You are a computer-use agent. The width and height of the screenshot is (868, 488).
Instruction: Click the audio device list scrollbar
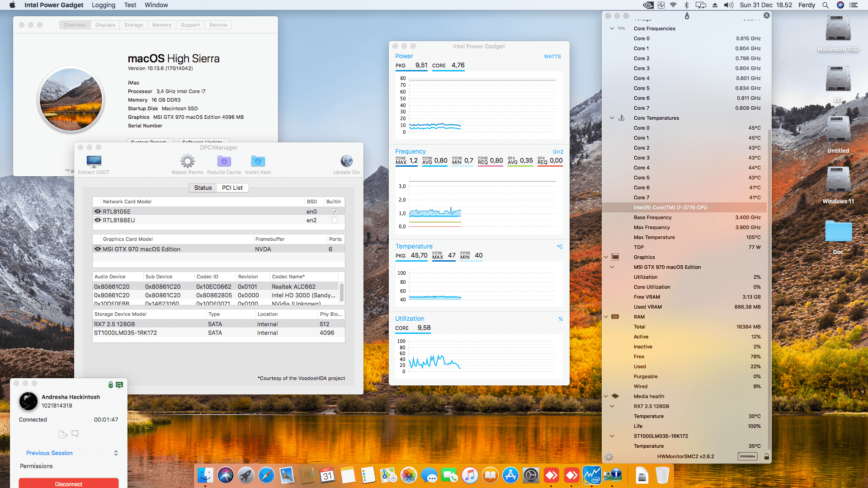tap(342, 292)
